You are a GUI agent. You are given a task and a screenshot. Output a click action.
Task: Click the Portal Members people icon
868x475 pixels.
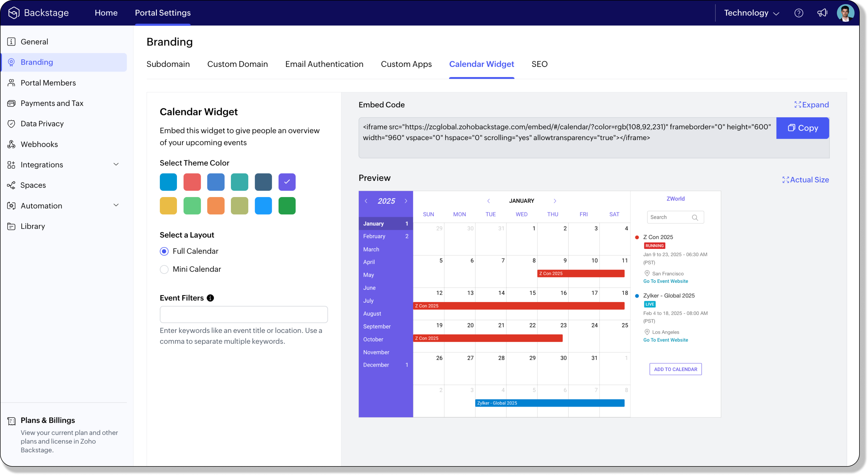coord(11,83)
